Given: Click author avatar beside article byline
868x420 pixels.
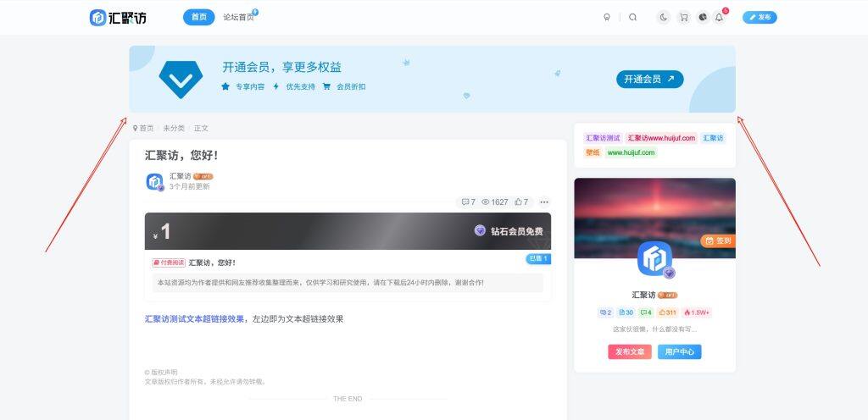Looking at the screenshot, I should click(x=155, y=182).
